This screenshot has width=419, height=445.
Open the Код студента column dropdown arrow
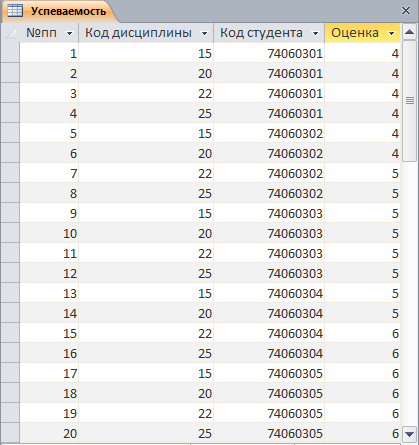tap(315, 33)
